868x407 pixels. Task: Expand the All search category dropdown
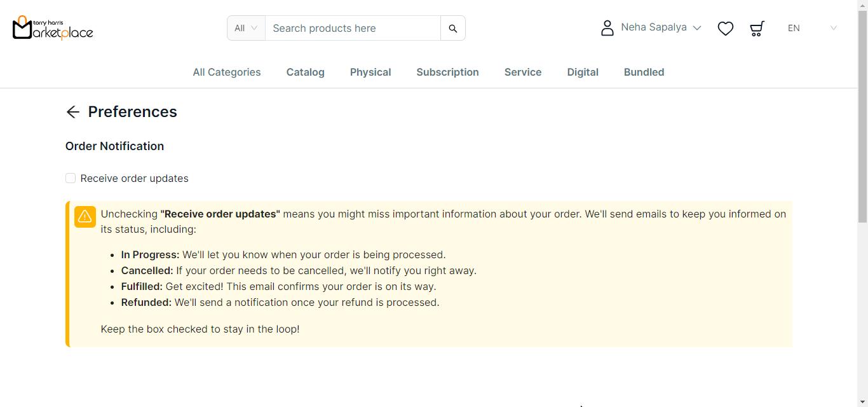(x=246, y=28)
